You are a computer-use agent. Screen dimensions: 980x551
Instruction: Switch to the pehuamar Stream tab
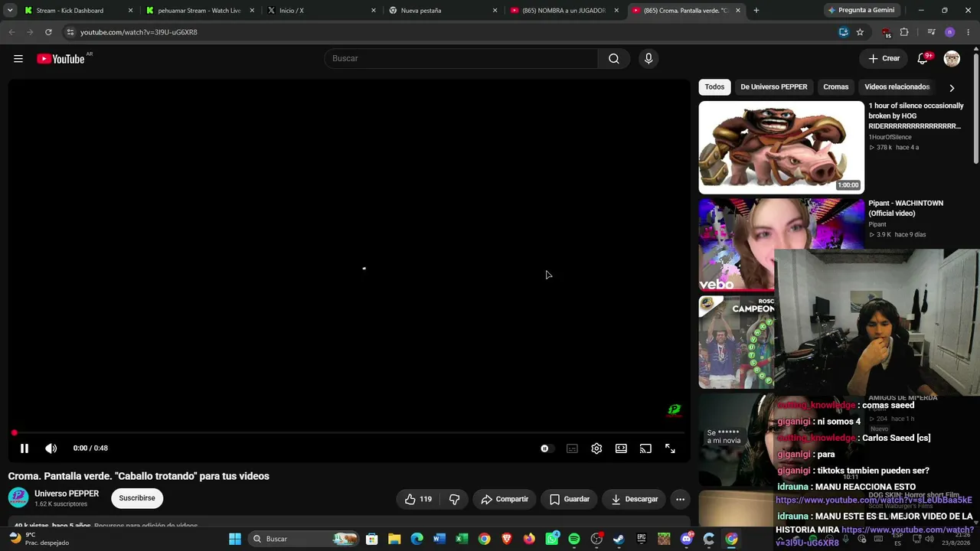(200, 11)
